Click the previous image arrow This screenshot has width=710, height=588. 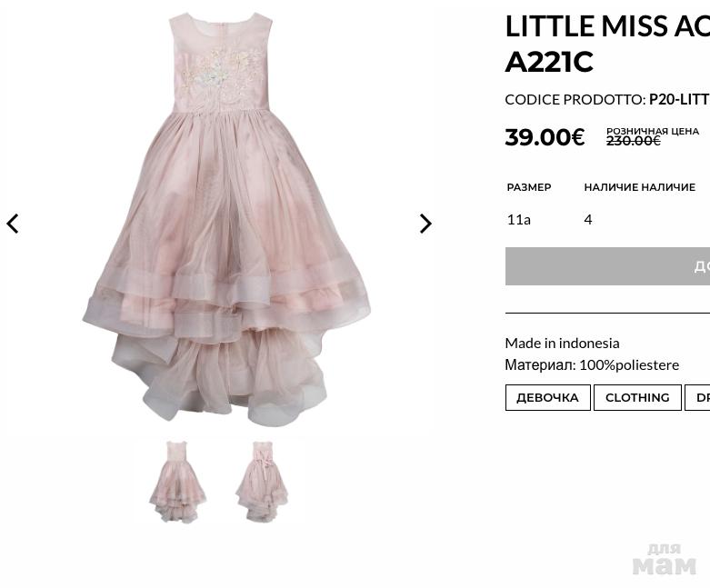click(x=13, y=224)
